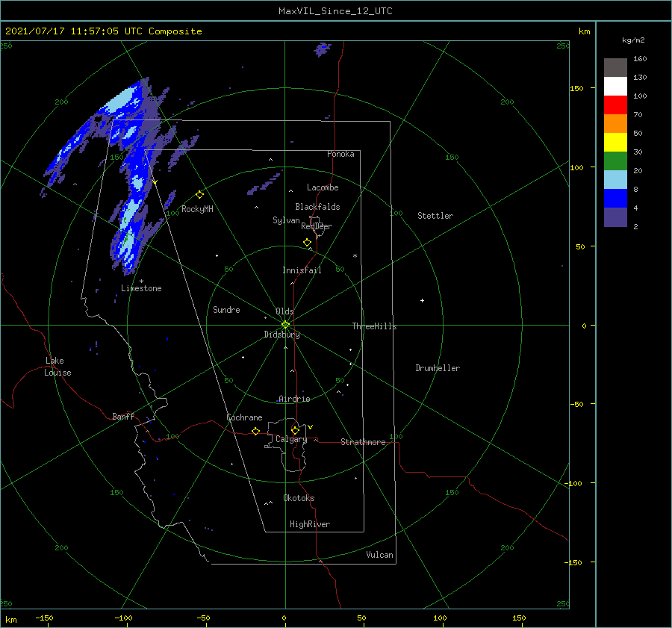
Task: Click the small echo at top near north axis
Action: tap(323, 49)
